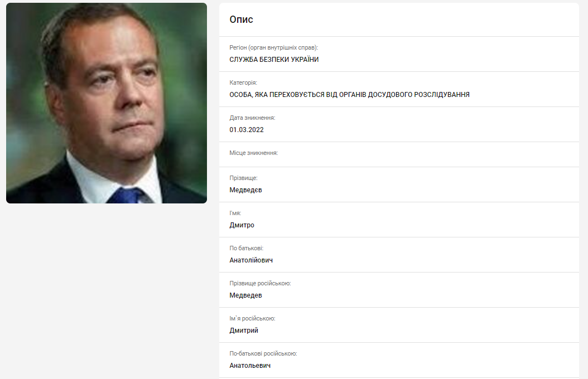Viewport: 588px width, 379px height.
Task: Select the 'Категорія:' field label
Action: (x=243, y=82)
